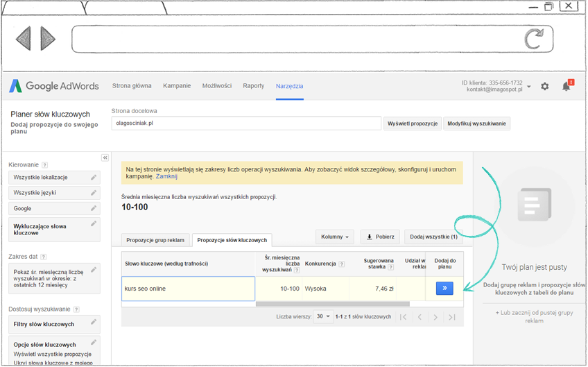Click Wyświetl propozycje button
Image resolution: width=588 pixels, height=367 pixels.
coord(413,123)
